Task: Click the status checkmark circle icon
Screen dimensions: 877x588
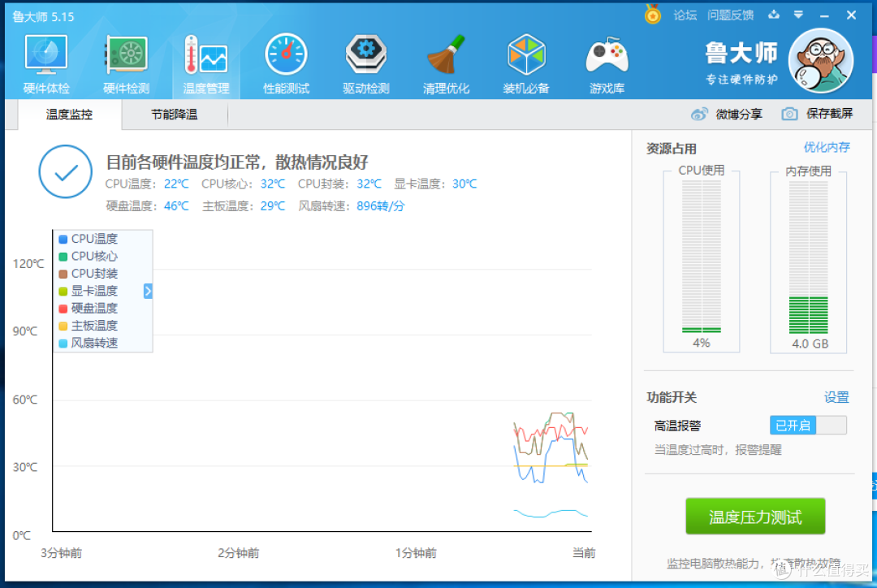Action: (66, 171)
